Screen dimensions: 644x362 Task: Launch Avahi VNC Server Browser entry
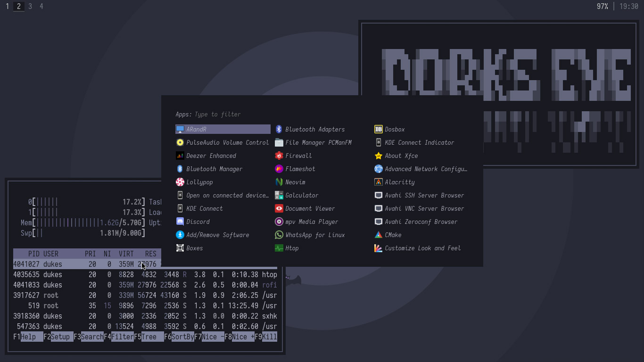[x=421, y=208]
